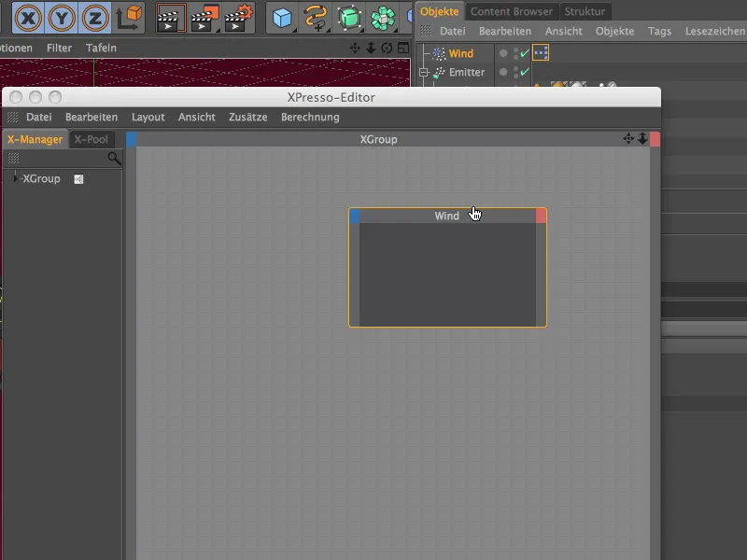Click the X-Manager search magnifier icon

pos(114,159)
